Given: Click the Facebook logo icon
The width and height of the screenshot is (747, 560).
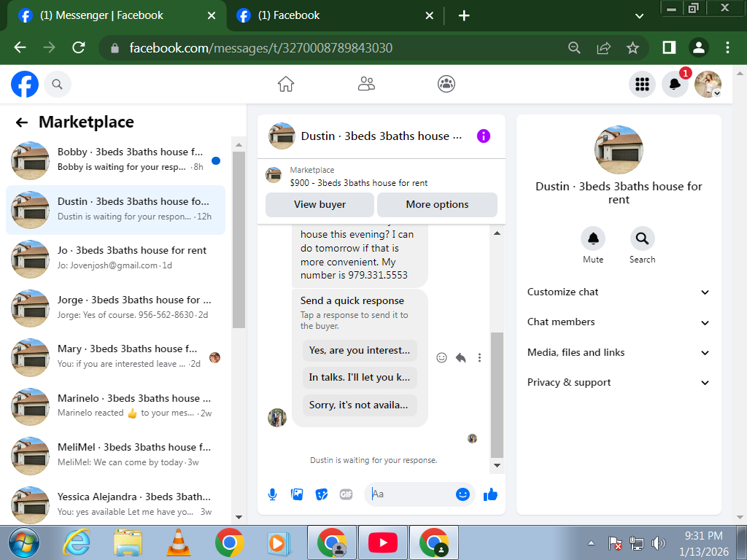Looking at the screenshot, I should coord(25,85).
